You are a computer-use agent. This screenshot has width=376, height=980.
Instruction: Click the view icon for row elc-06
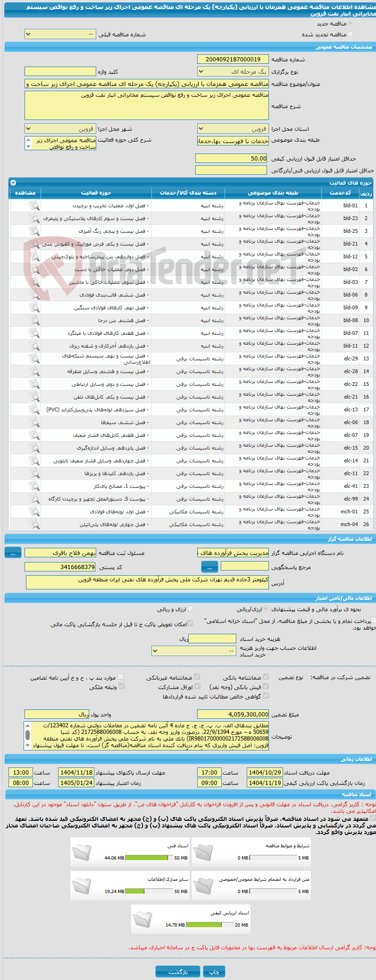pyautogui.click(x=34, y=422)
